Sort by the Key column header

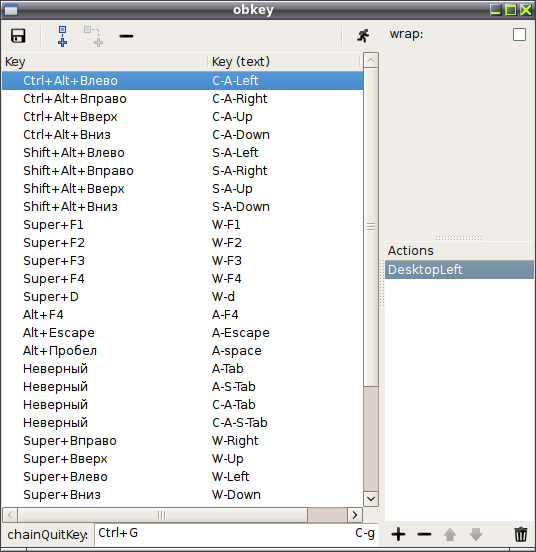pyautogui.click(x=105, y=62)
